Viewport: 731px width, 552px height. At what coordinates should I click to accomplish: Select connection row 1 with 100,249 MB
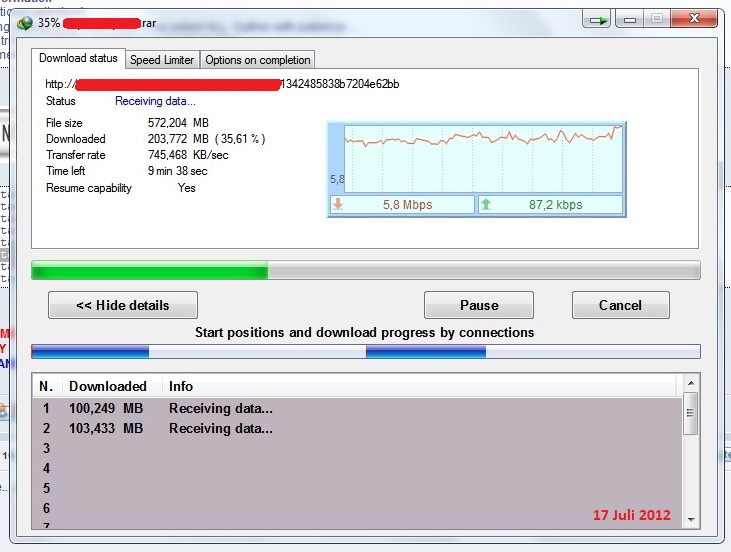357,408
